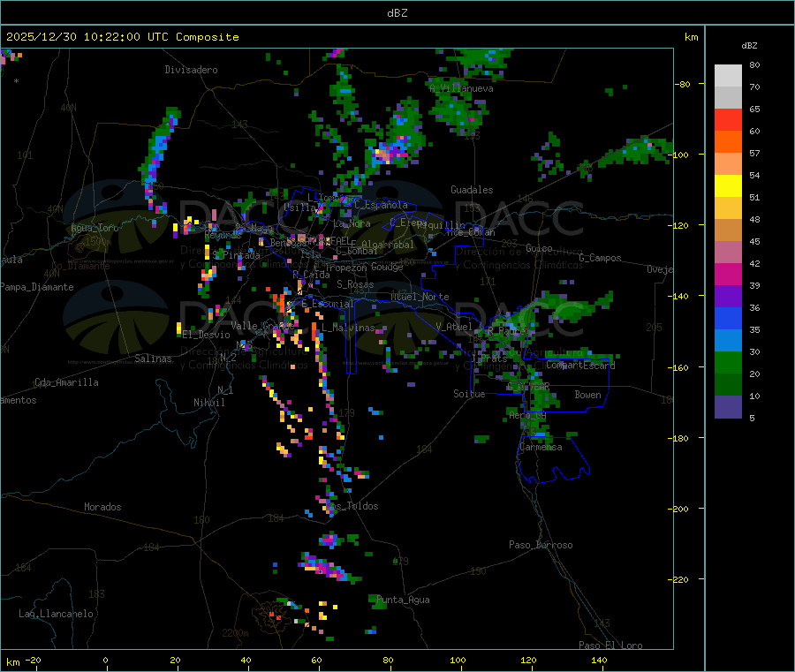Select the Agua_Toro label
The width and height of the screenshot is (795, 672).
pyautogui.click(x=95, y=228)
